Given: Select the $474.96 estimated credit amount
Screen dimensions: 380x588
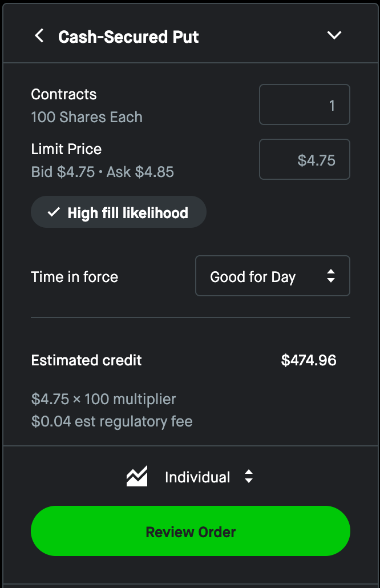Looking at the screenshot, I should click(309, 360).
